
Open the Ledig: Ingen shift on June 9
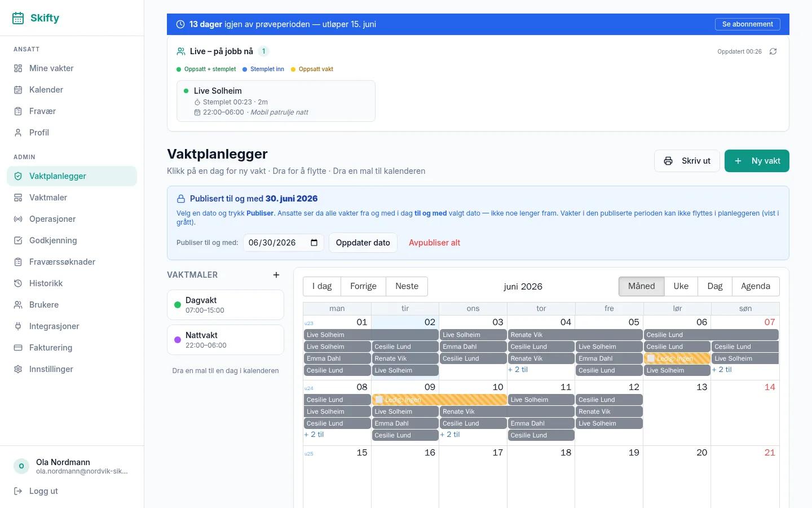(439, 400)
